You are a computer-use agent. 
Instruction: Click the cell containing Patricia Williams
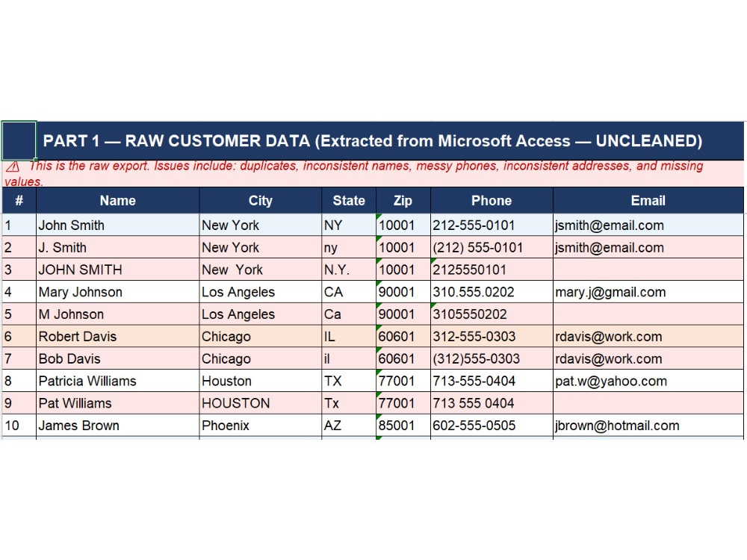pos(118,381)
